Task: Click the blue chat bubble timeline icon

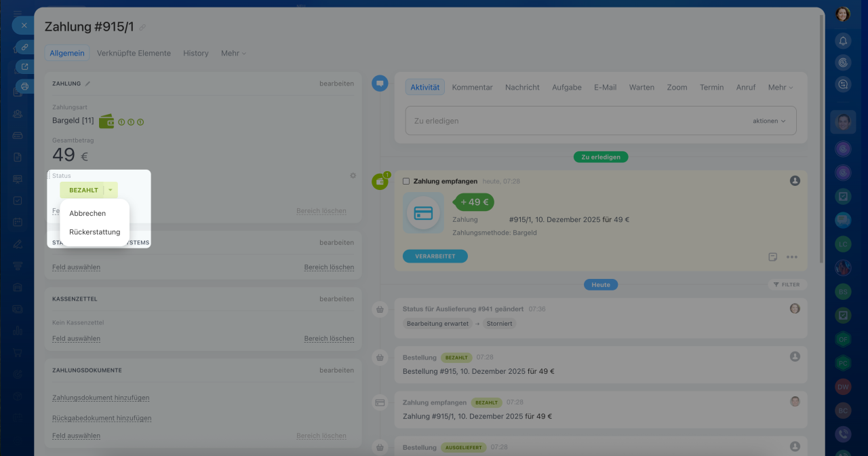Action: coord(380,83)
